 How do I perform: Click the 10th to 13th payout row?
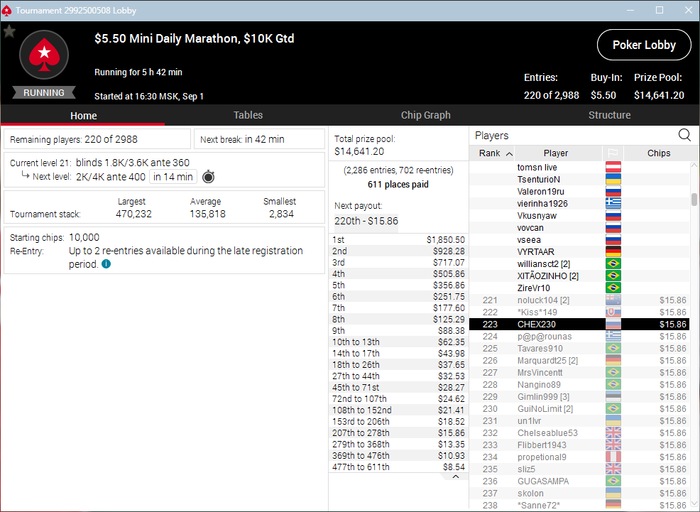click(398, 342)
